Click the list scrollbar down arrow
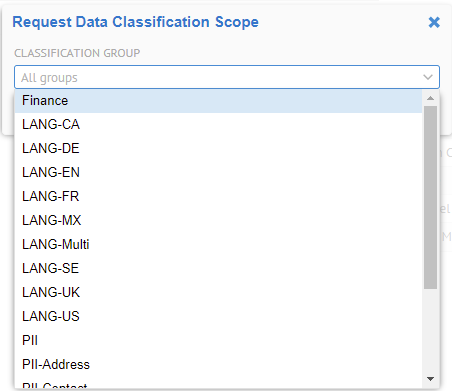452x391 pixels. pos(430,379)
